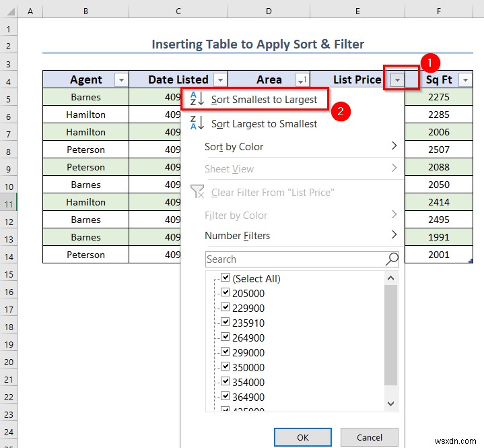The height and width of the screenshot is (448, 484).
Task: Uncheck the 205000 checkbox
Action: click(226, 292)
